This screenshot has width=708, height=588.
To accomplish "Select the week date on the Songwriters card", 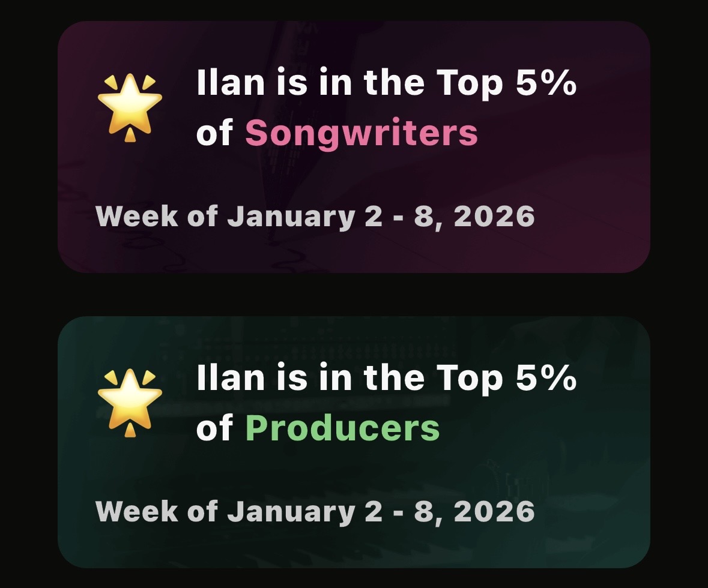I will click(315, 216).
